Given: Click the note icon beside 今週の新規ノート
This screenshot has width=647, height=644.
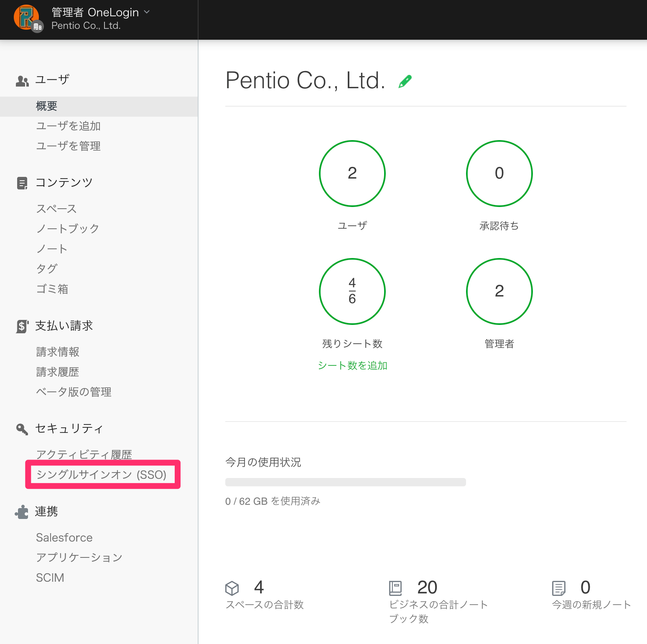Looking at the screenshot, I should (x=559, y=588).
